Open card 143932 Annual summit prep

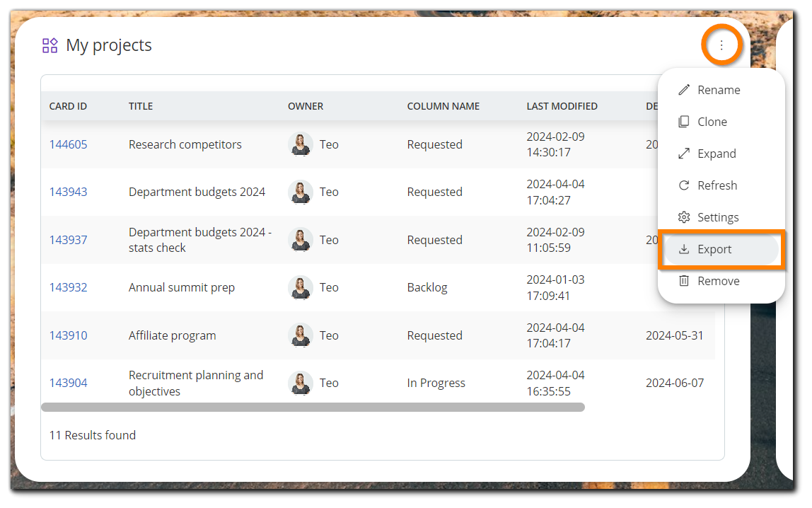coord(68,287)
